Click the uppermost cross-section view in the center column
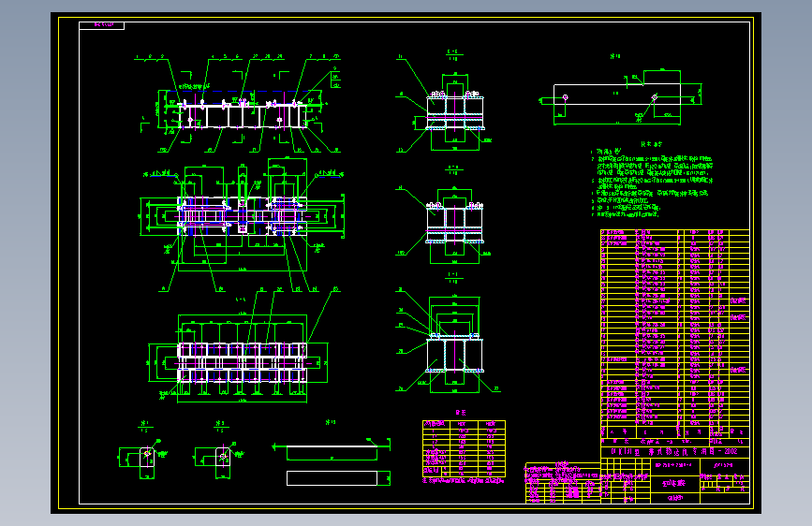Screen dimensions: 812x526 [x=445, y=101]
